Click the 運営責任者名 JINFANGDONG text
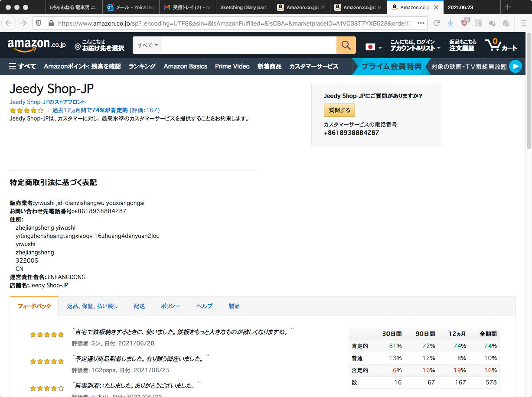532x397 pixels. [48, 277]
